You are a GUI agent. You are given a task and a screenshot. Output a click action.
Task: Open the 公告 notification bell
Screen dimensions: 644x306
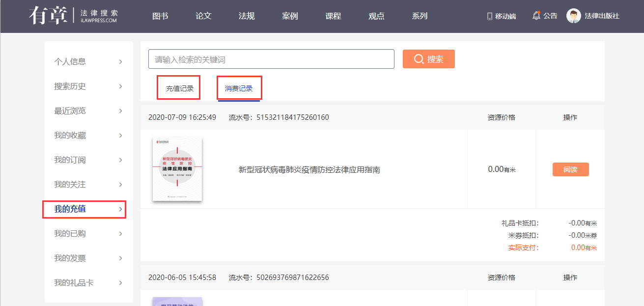536,16
